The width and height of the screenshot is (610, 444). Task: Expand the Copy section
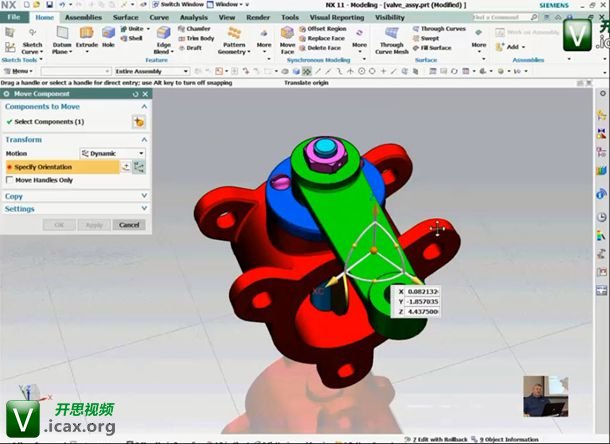(144, 196)
